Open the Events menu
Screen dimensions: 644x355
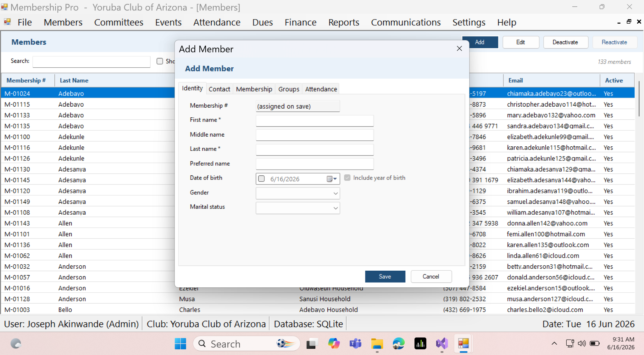[168, 22]
